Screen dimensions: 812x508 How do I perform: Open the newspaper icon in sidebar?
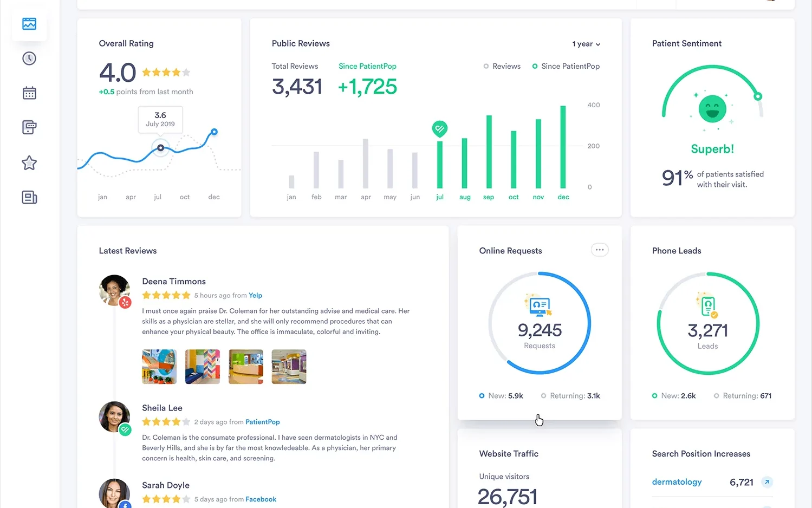(29, 198)
